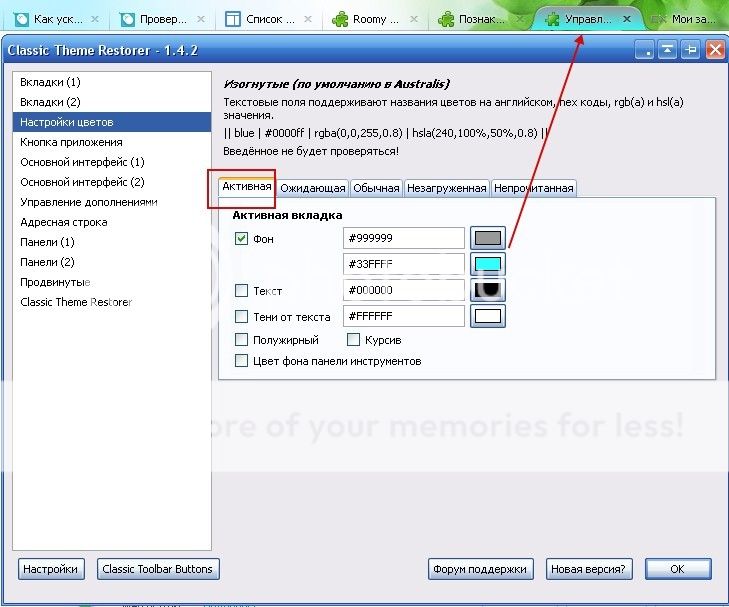Viewport: 729px width, 607px height.
Task: Select 'Панели (2)' category
Action: click(x=112, y=262)
